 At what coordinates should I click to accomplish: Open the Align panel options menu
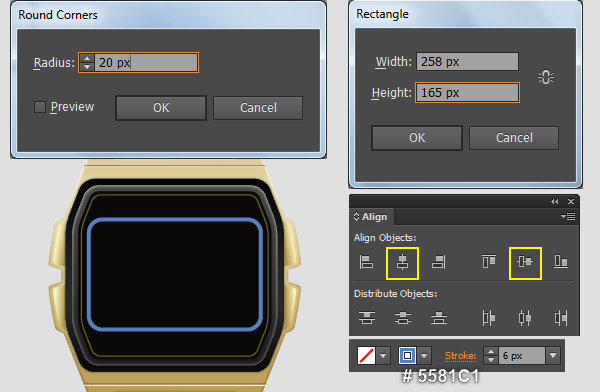pos(568,217)
